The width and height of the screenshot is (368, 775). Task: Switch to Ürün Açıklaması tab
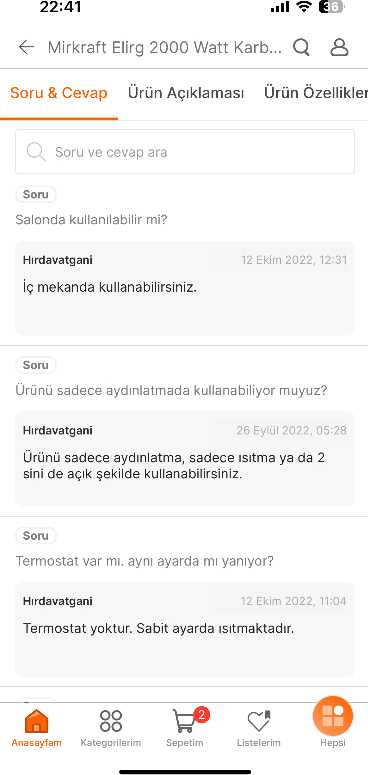pos(186,93)
